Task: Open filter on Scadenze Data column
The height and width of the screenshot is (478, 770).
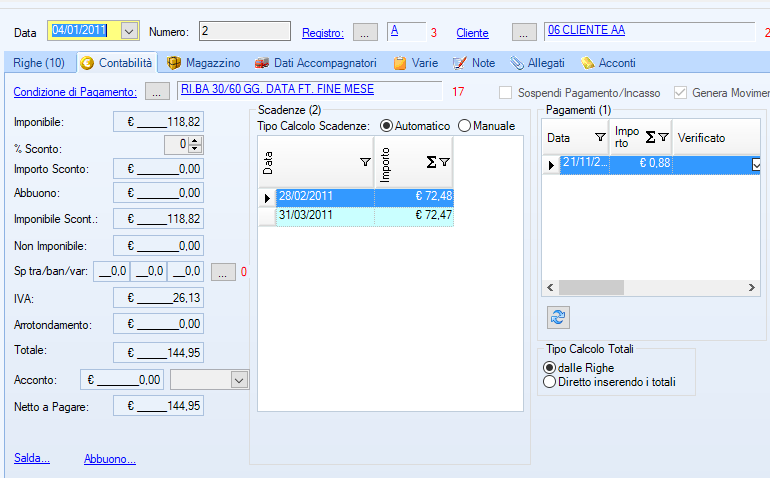Action: pyautogui.click(x=365, y=161)
